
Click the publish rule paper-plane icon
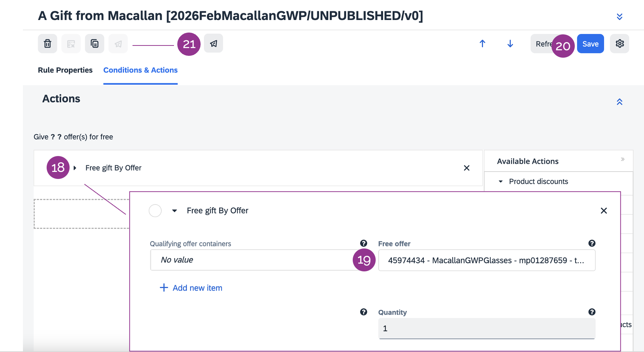[214, 44]
